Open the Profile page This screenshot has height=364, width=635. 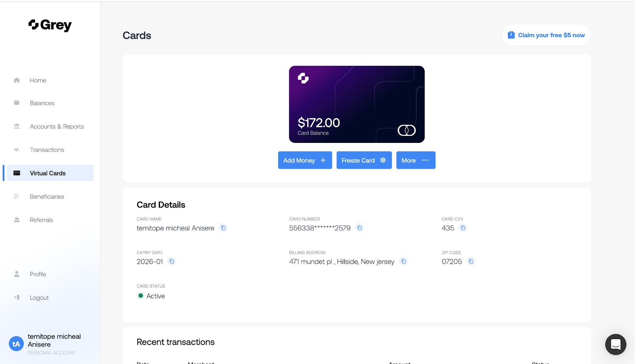(38, 274)
